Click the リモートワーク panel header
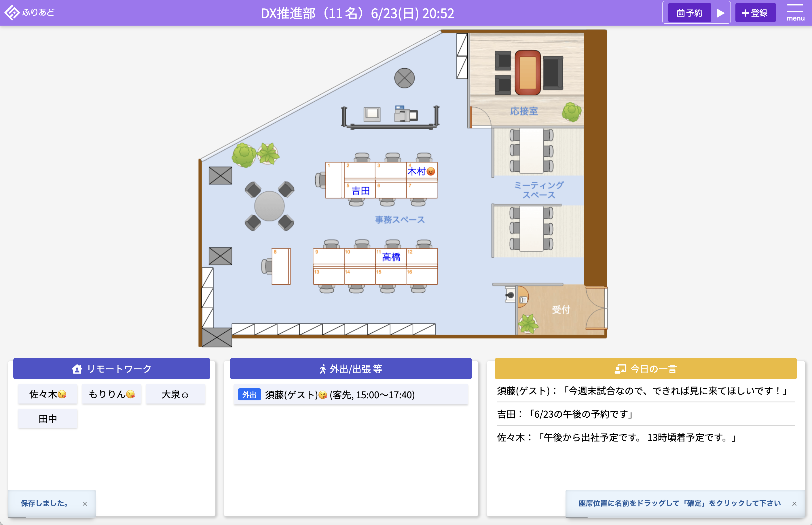 [x=111, y=368]
